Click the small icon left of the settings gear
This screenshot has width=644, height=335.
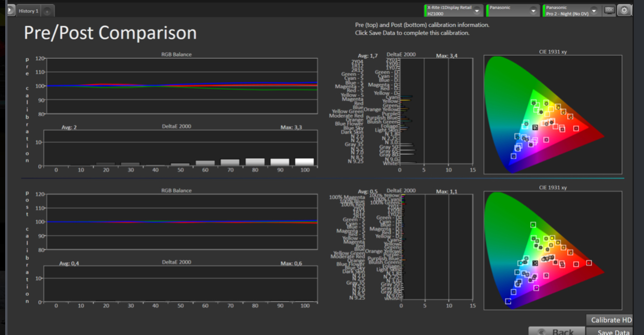tap(610, 10)
